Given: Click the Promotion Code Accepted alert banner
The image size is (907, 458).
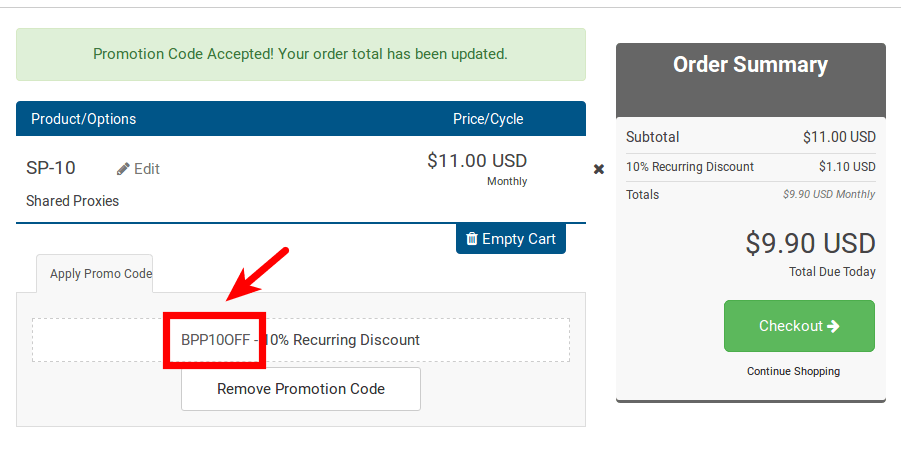Looking at the screenshot, I should click(x=301, y=54).
